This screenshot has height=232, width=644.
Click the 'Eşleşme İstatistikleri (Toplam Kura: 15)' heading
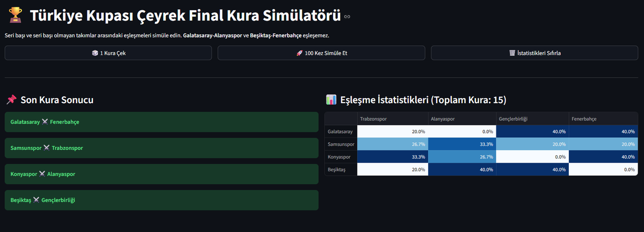[423, 100]
